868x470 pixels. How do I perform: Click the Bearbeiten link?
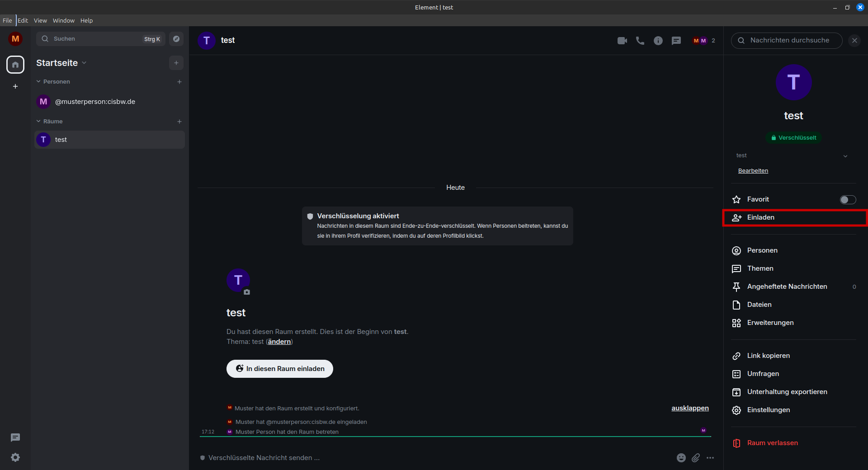click(x=753, y=171)
